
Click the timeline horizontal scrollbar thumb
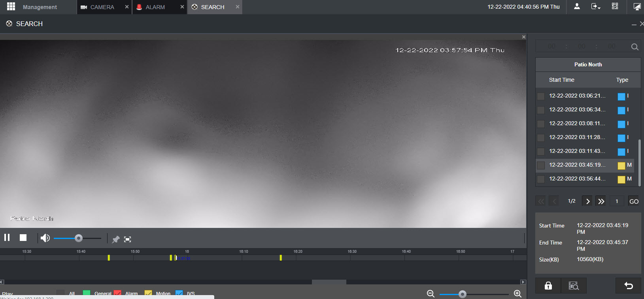pos(329,282)
